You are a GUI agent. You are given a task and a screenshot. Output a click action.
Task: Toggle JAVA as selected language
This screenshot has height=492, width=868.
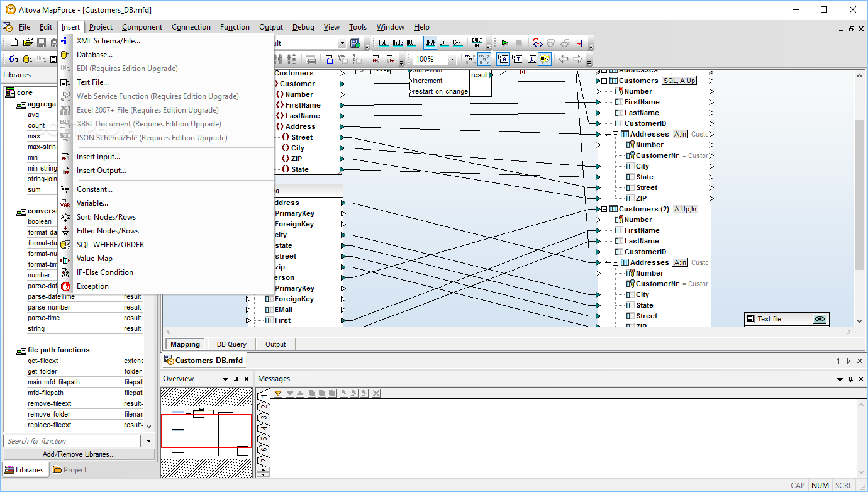click(430, 43)
